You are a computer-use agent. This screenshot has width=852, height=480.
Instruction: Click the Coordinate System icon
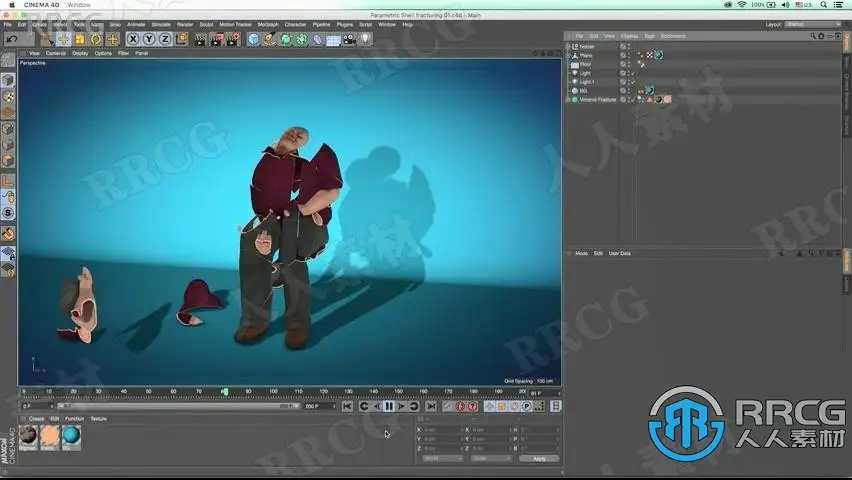coord(181,39)
